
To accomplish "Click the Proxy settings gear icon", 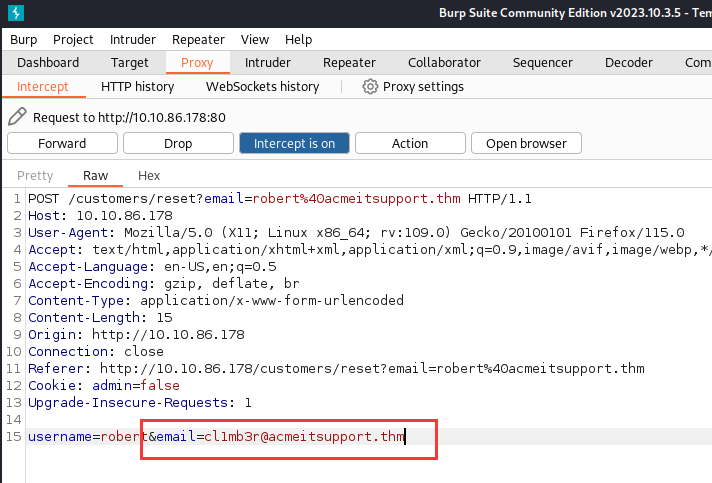I will coord(370,86).
